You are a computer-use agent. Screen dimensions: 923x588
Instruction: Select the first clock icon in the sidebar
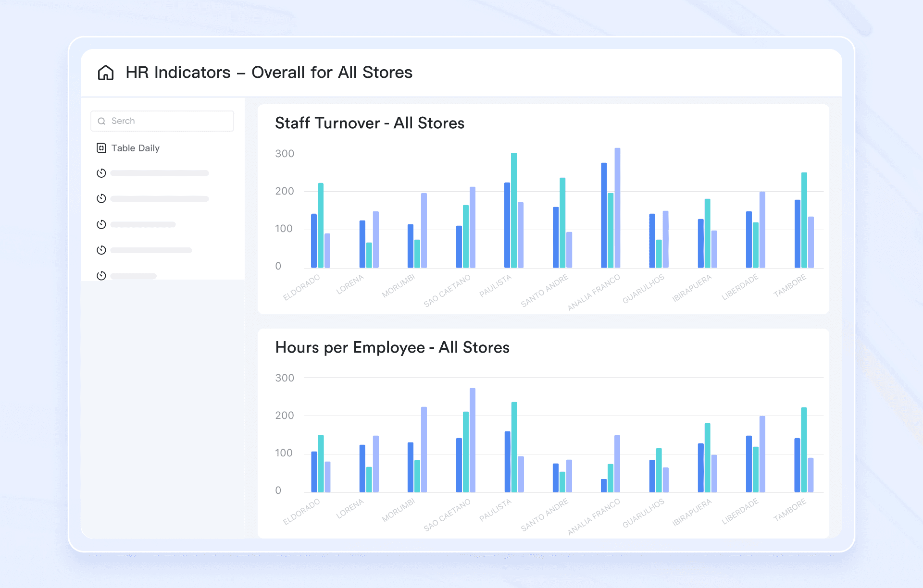(101, 173)
